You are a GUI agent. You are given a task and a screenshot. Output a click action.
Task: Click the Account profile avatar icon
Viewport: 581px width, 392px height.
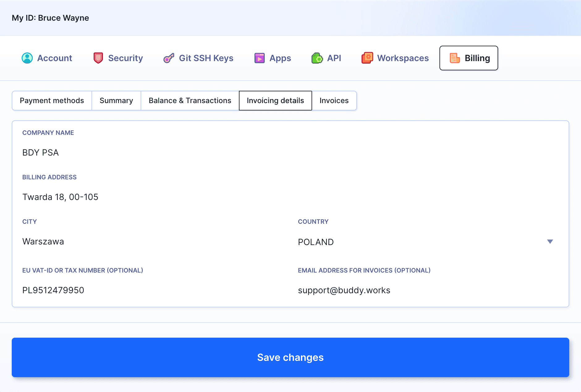(x=27, y=58)
